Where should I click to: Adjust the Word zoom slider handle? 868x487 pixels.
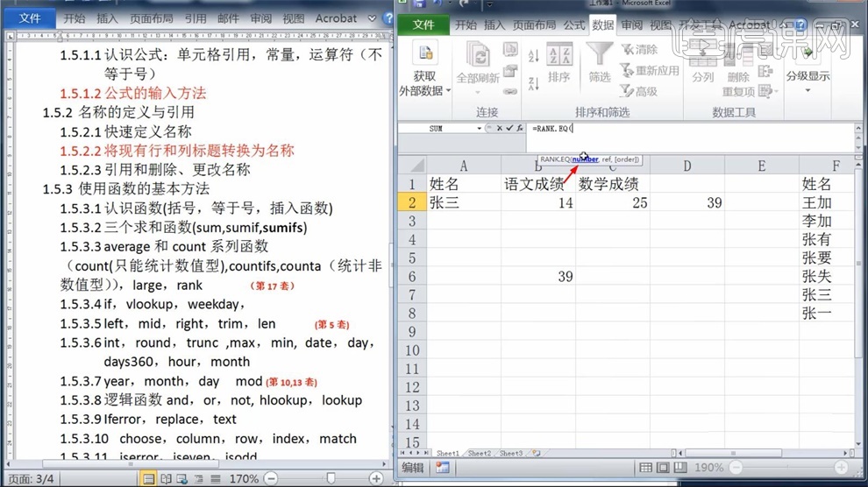[x=331, y=478]
